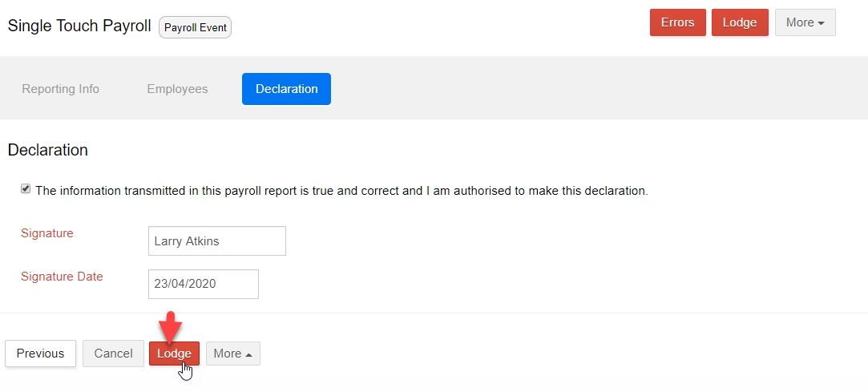The height and width of the screenshot is (392, 868).
Task: Click the Payroll Event badge
Action: coord(196,28)
